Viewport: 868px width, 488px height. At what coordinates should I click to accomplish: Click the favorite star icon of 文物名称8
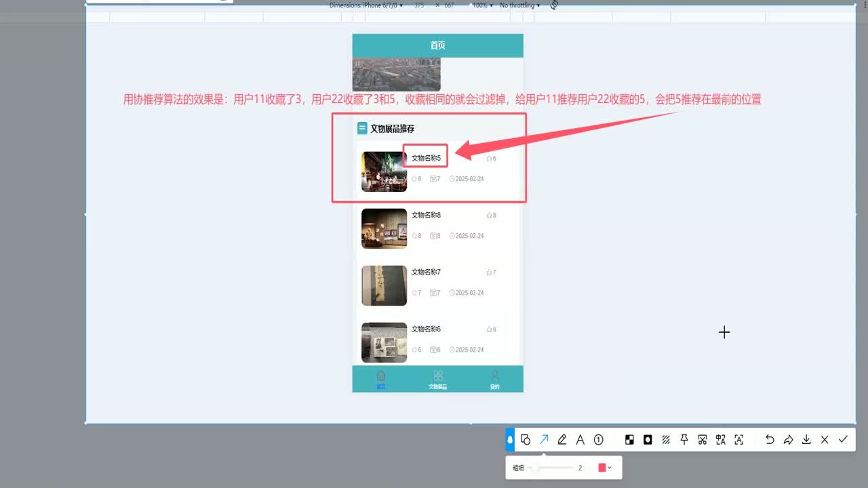click(x=414, y=236)
